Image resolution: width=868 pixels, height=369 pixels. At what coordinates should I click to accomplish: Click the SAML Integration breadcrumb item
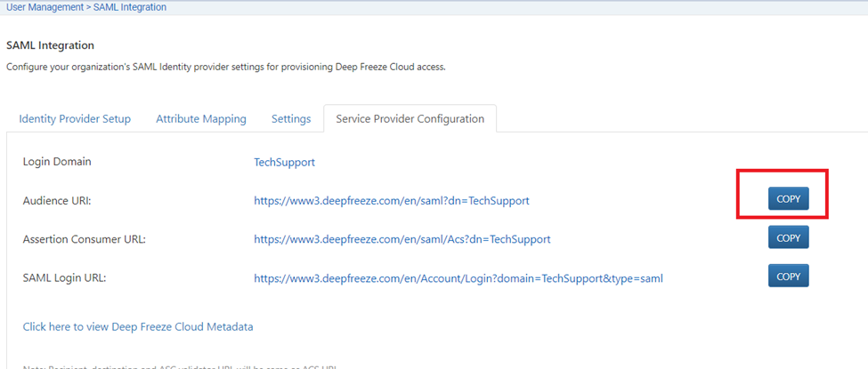[x=130, y=7]
